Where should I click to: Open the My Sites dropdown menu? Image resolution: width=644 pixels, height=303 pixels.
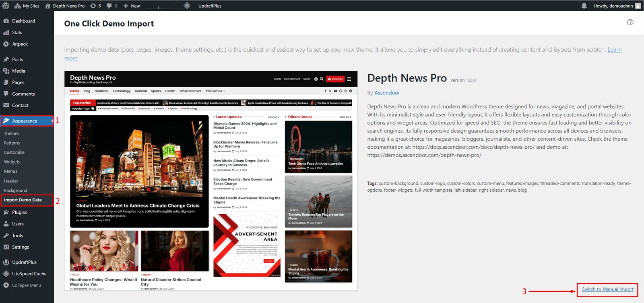[x=27, y=6]
